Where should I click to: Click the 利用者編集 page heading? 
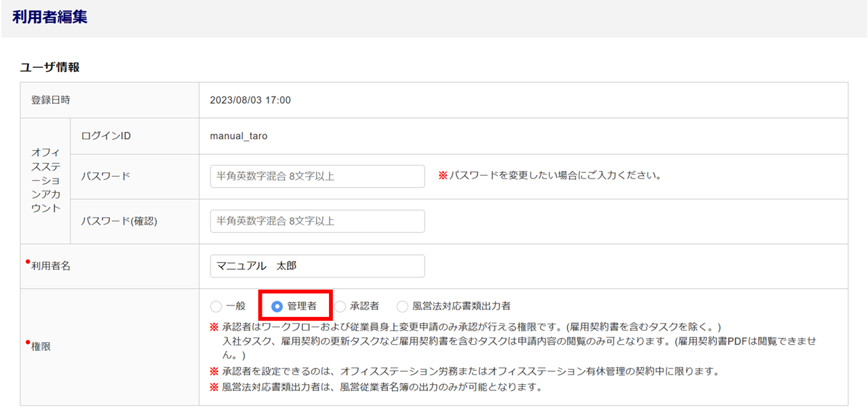coord(50,18)
